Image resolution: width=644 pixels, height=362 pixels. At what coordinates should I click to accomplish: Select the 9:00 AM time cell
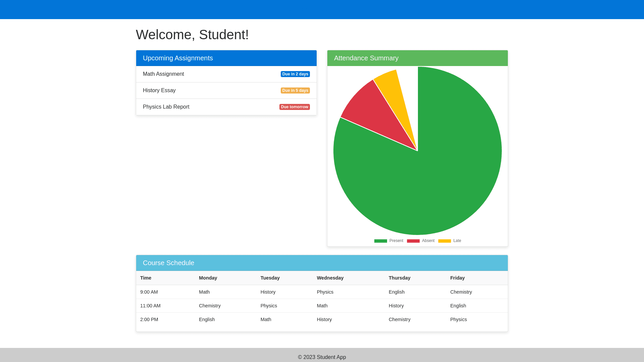pyautogui.click(x=149, y=292)
